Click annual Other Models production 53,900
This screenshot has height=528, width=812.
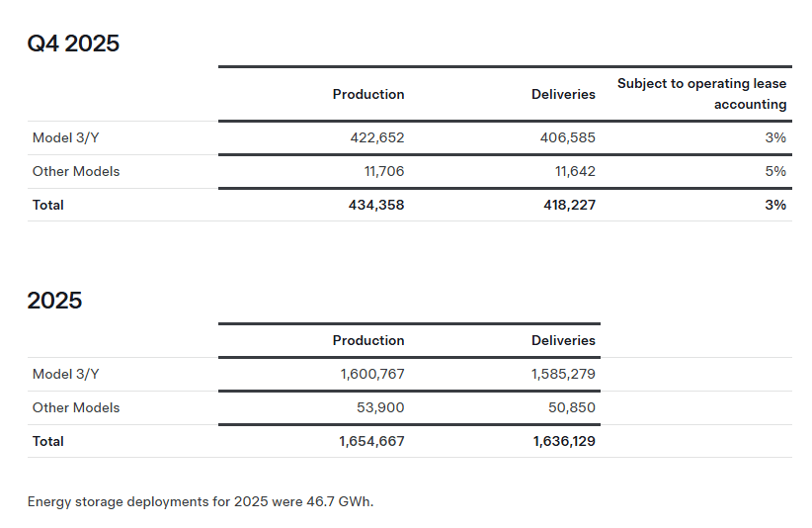tap(380, 408)
